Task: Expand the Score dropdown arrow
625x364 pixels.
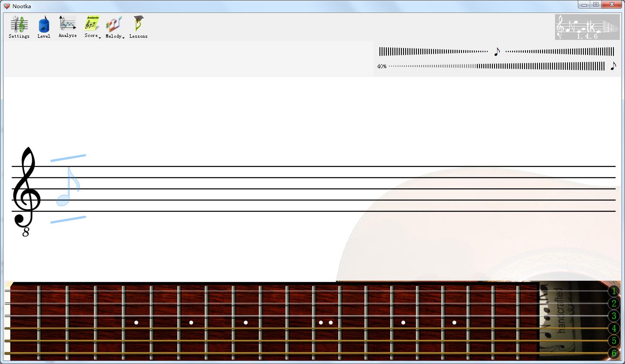Action: [x=100, y=38]
